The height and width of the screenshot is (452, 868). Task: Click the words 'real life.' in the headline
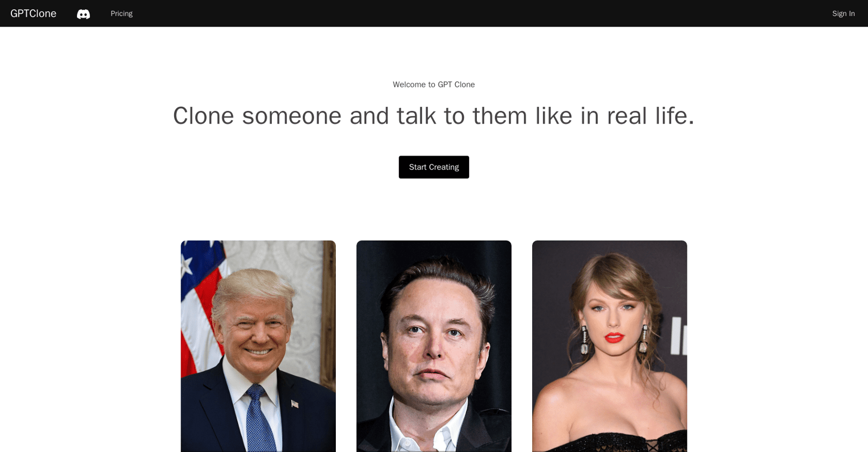tap(650, 116)
